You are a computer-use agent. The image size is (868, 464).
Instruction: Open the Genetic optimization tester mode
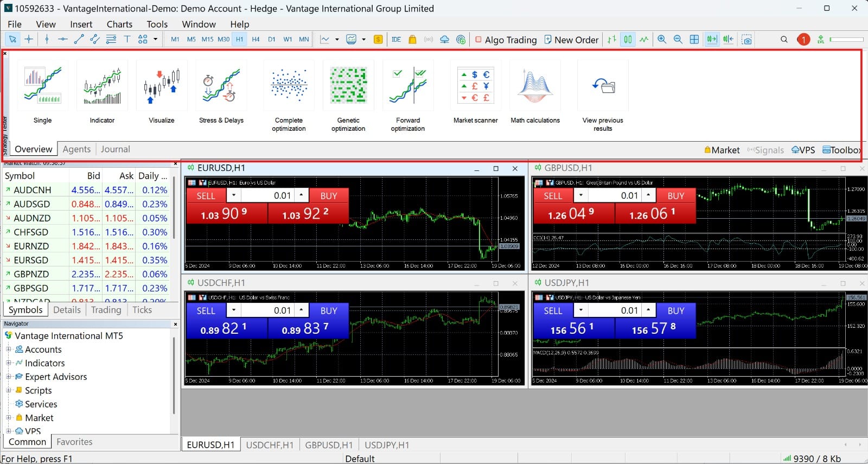point(348,87)
